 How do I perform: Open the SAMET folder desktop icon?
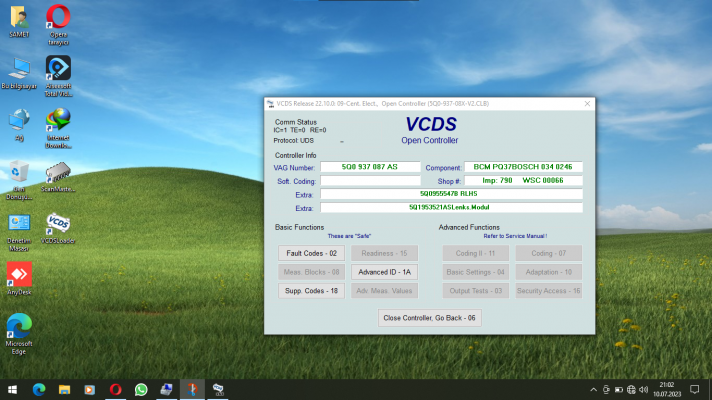(19, 21)
